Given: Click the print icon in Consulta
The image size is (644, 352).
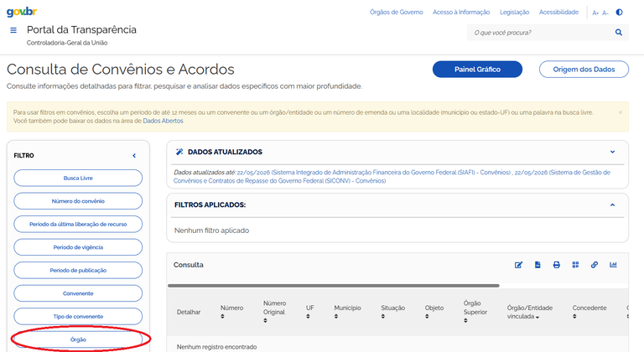Looking at the screenshot, I should point(557,265).
